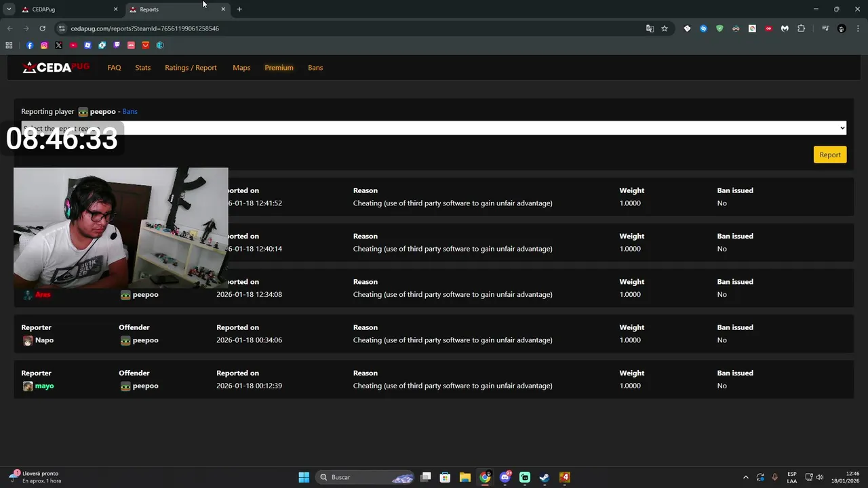The width and height of the screenshot is (868, 488).
Task: Click reporter name Ares
Action: (43, 295)
